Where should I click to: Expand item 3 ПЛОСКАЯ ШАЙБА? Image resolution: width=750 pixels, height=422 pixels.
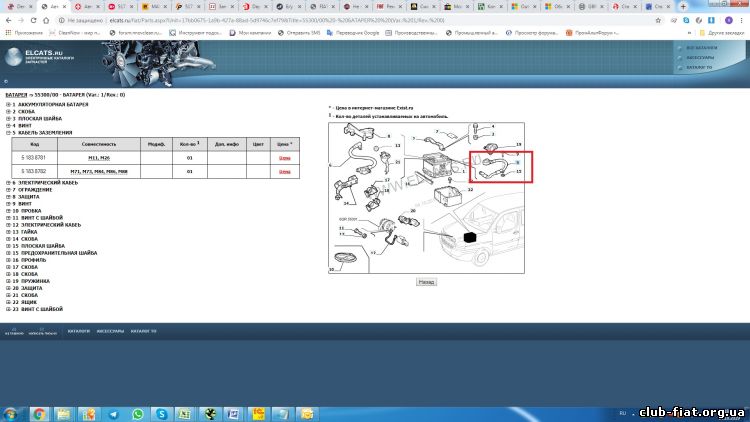coord(8,119)
